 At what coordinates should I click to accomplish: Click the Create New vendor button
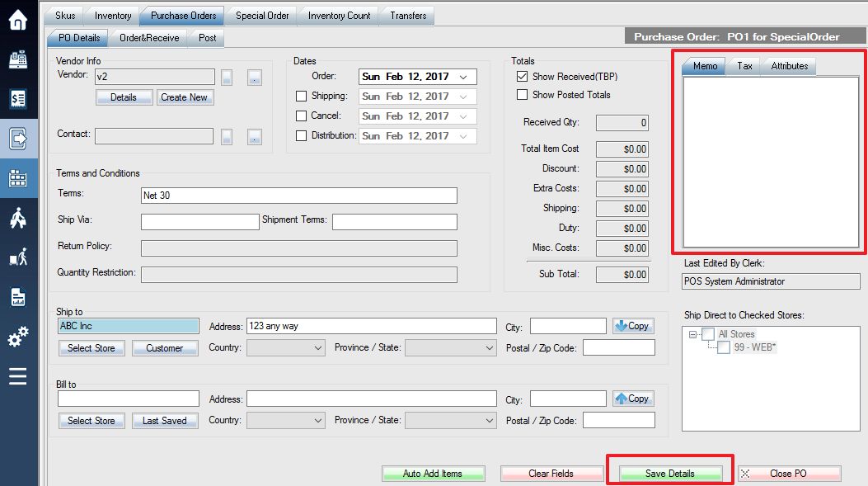click(x=185, y=97)
